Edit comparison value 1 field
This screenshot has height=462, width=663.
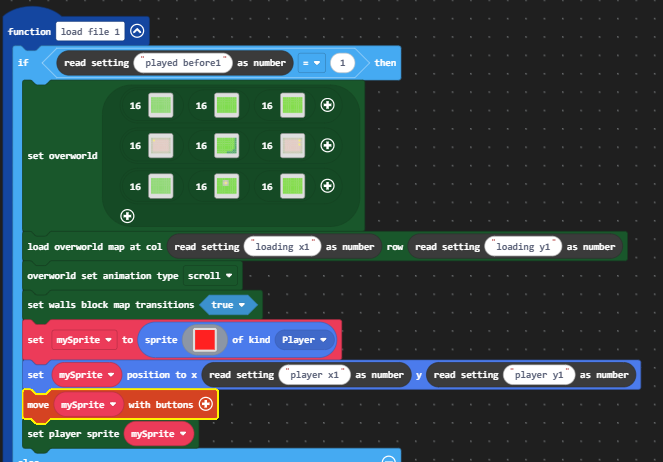(x=342, y=63)
